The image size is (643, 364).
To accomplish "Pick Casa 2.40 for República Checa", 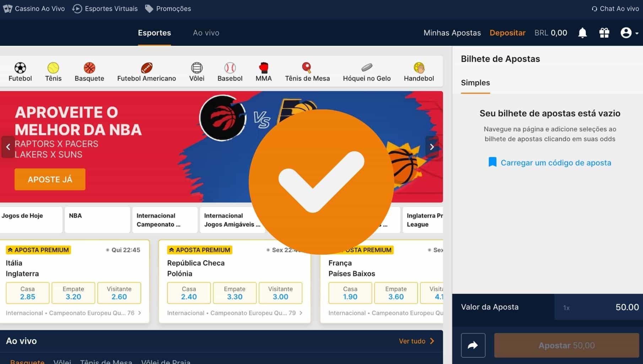I will [x=189, y=293].
